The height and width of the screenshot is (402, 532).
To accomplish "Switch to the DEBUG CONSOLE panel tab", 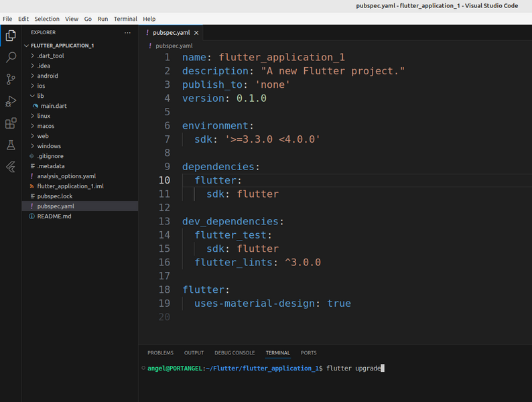I will [235, 353].
